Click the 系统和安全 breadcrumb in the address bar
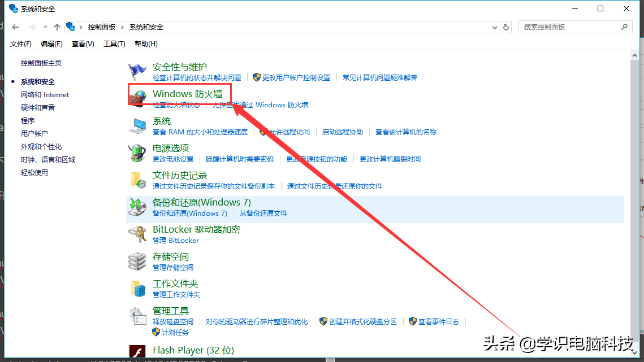The height and width of the screenshot is (362, 644). (x=146, y=27)
